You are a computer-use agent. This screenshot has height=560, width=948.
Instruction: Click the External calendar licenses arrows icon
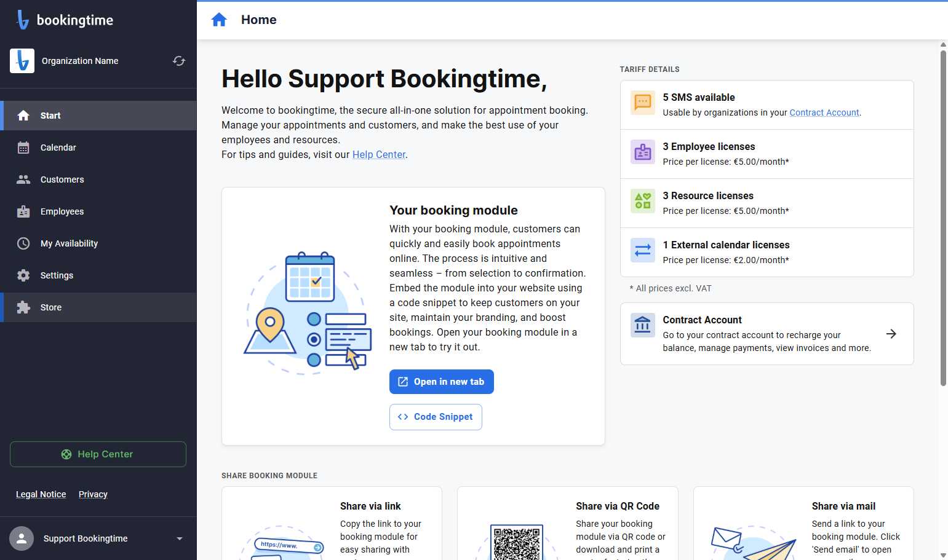pos(643,250)
